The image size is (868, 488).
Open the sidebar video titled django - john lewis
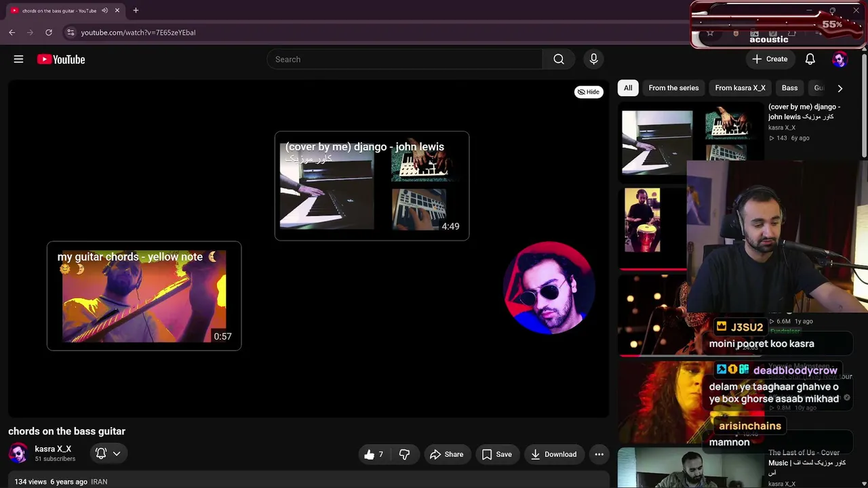tap(804, 112)
